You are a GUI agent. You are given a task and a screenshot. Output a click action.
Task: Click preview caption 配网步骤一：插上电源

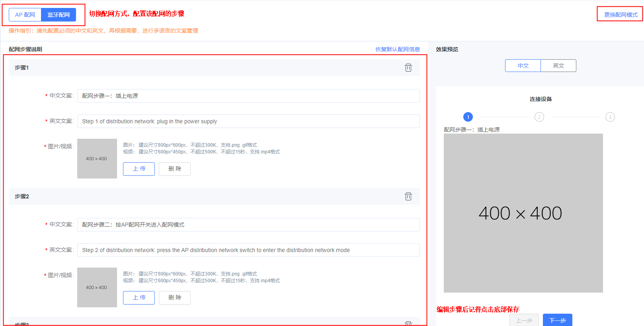tap(472, 130)
